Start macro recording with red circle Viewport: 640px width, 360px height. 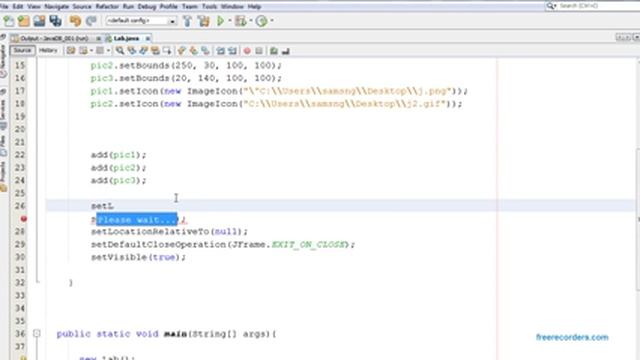(x=247, y=51)
